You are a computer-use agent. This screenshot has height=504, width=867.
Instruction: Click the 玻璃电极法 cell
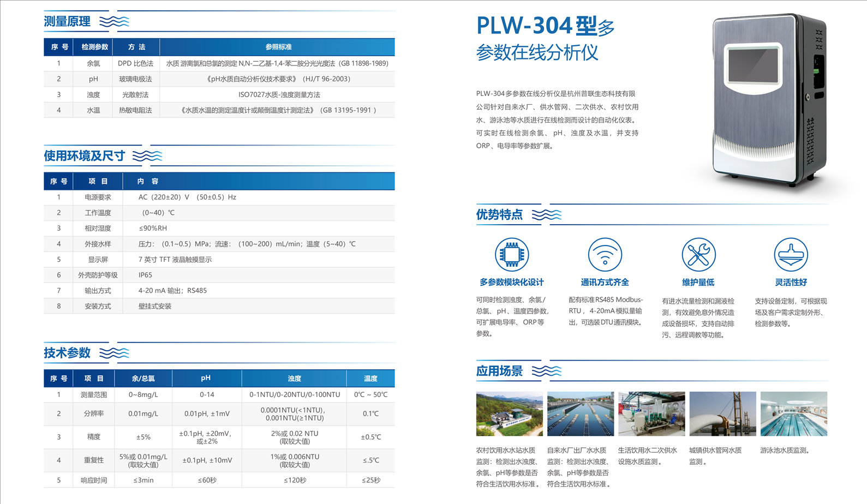pos(135,79)
